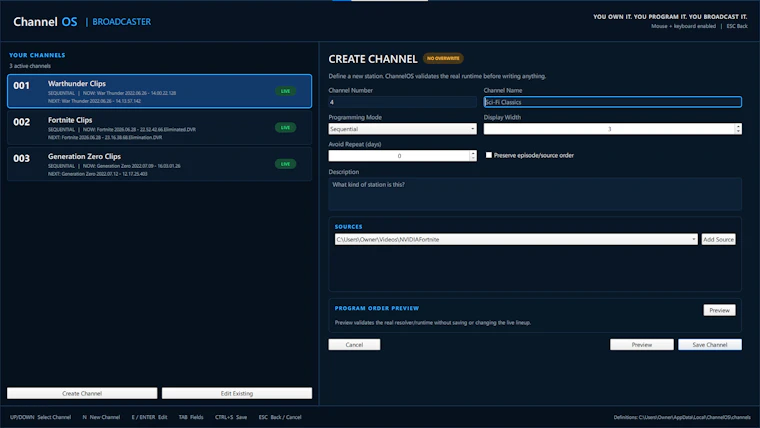Click the YOUR CHANNELS heading
Image resolution: width=760 pixels, height=428 pixels.
[x=37, y=55]
